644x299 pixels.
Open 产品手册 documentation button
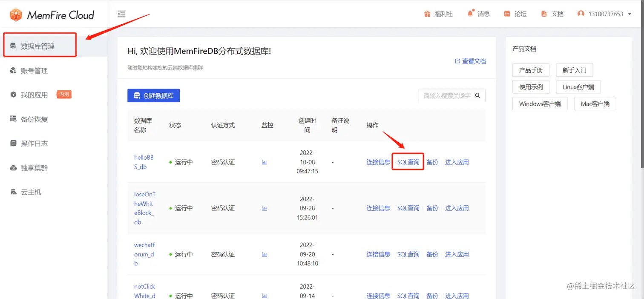[x=531, y=70]
